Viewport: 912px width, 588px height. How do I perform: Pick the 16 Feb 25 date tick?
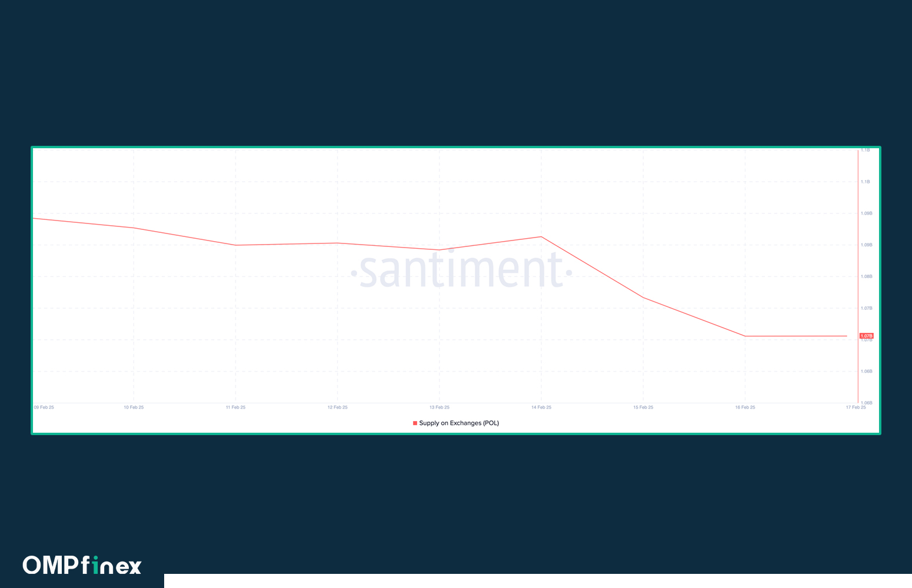click(745, 407)
